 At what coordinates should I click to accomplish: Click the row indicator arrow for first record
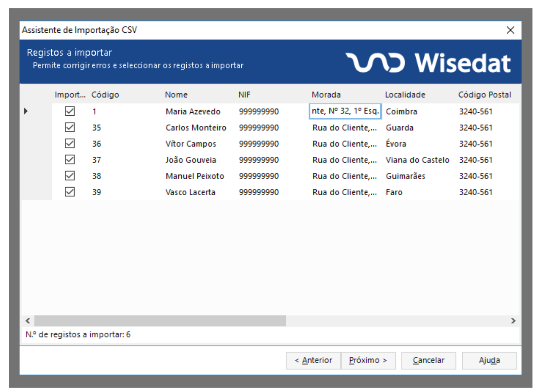[26, 111]
